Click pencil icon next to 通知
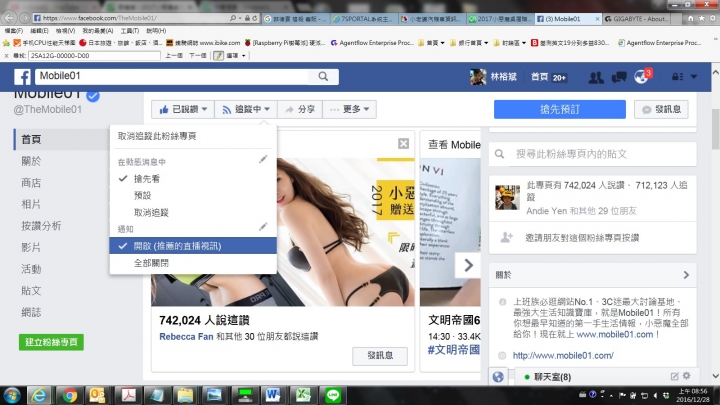This screenshot has height=405, width=720. click(263, 227)
